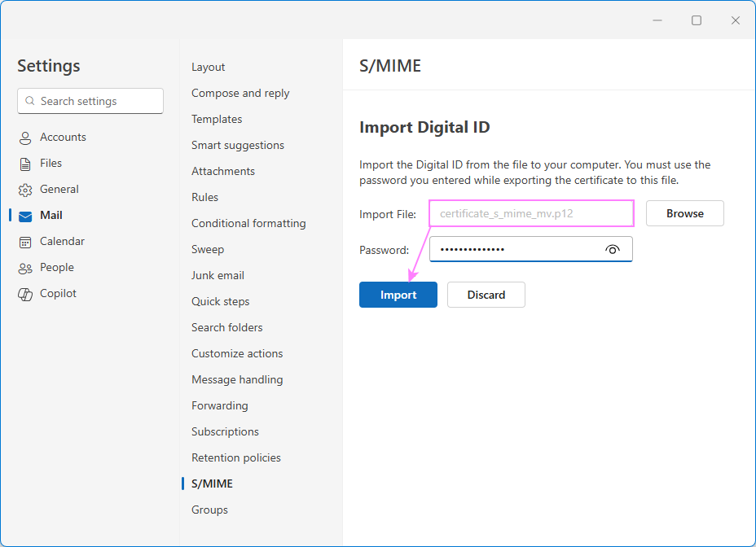Image resolution: width=756 pixels, height=547 pixels.
Task: Open the Rules settings page
Action: point(204,197)
